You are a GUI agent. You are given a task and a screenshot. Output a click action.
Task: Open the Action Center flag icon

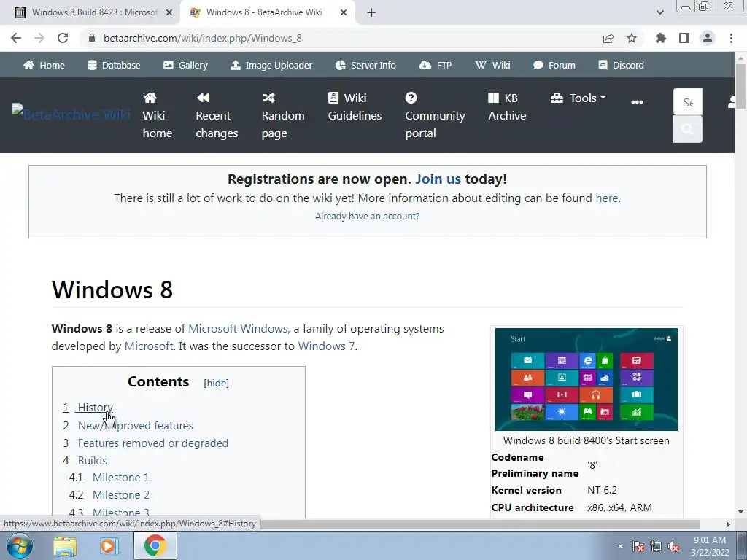point(638,546)
